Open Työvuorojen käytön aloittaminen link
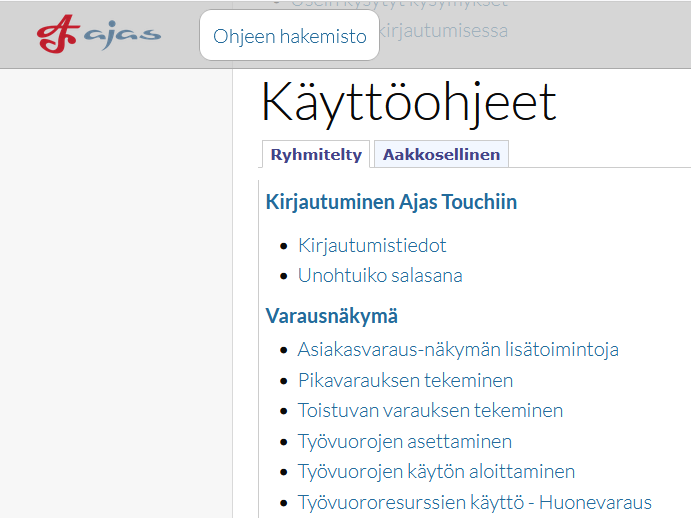The height and width of the screenshot is (518, 691). click(x=436, y=472)
